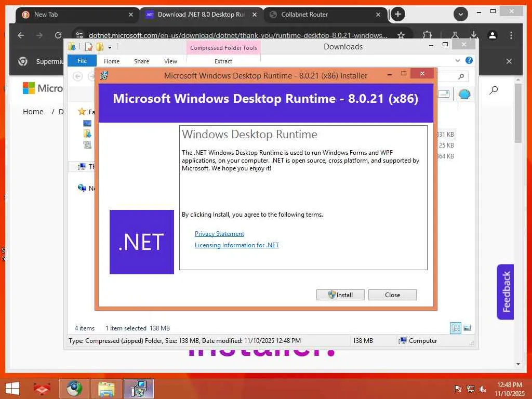532x399 pixels.
Task: Switch to large icons view in Explorer
Action: coord(467,328)
